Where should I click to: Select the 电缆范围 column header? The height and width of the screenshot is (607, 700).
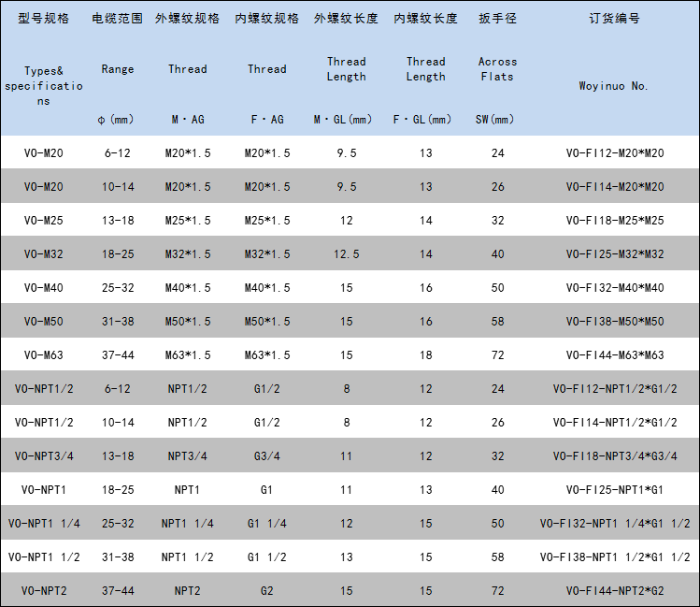tap(118, 19)
